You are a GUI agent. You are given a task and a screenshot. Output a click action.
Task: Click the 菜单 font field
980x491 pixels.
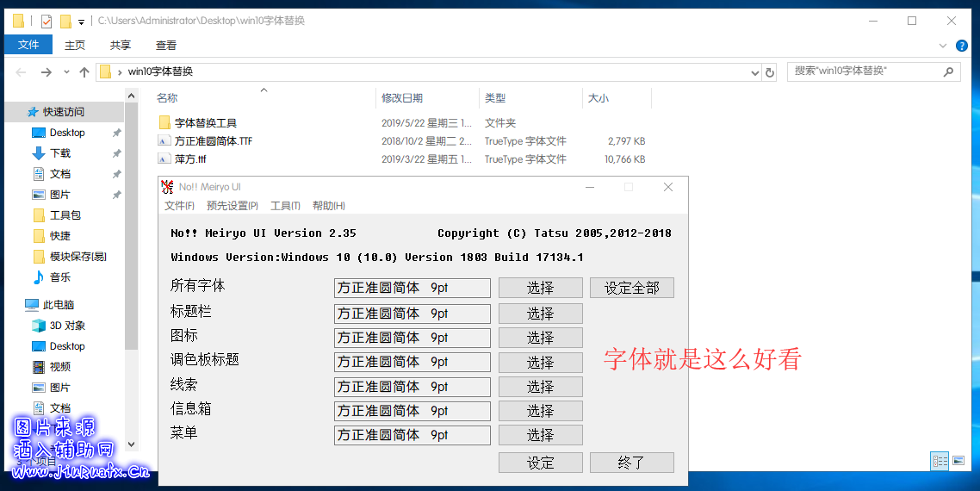tap(412, 435)
